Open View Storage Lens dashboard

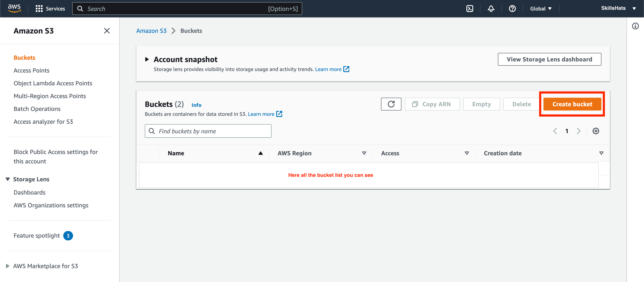(x=549, y=59)
